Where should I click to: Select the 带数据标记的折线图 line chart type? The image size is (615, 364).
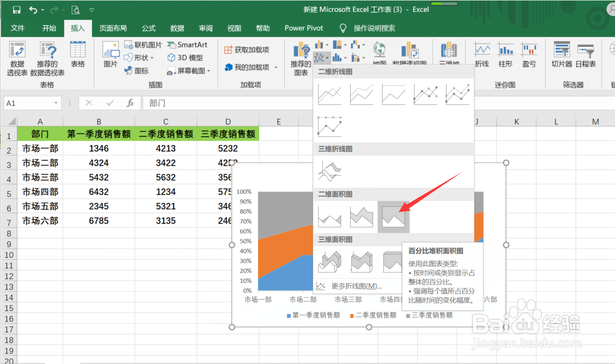click(x=425, y=93)
